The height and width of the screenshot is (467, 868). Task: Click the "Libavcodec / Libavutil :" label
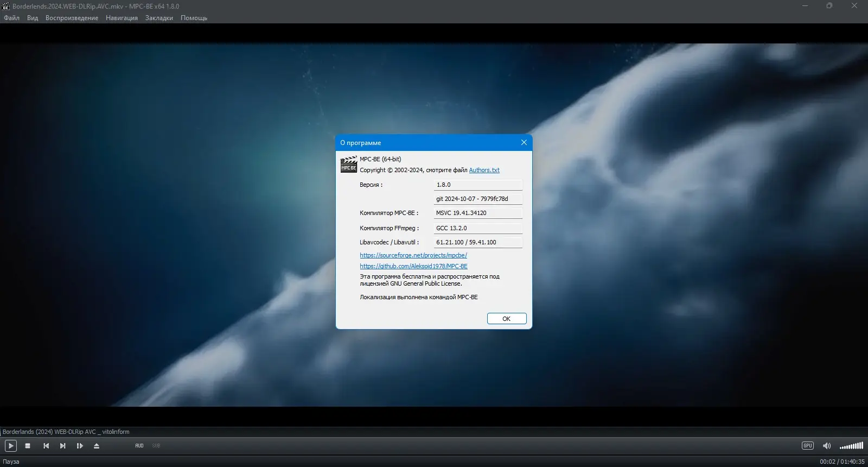[389, 242]
